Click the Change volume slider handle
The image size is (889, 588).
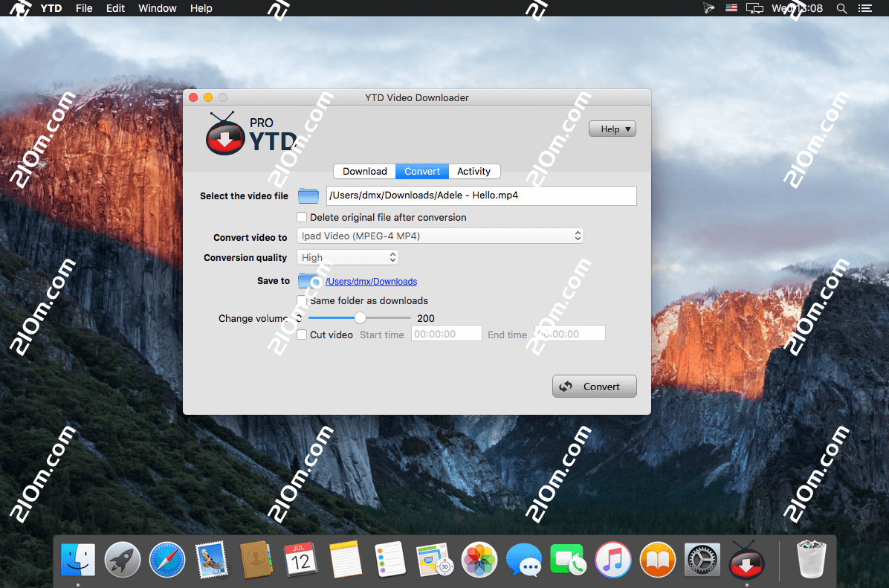click(x=360, y=317)
